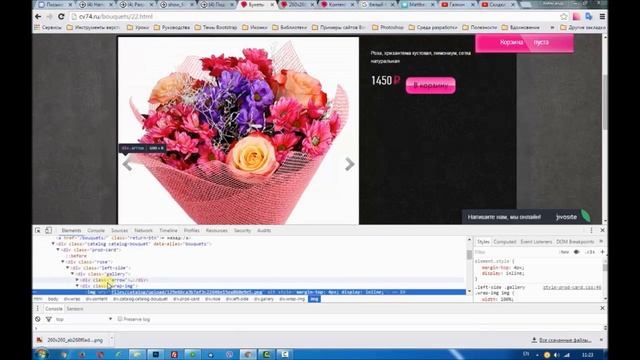Image resolution: width=640 pixels, height=360 pixels.
Task: Toggle the element state pin icon in Styles
Action: coord(576,252)
